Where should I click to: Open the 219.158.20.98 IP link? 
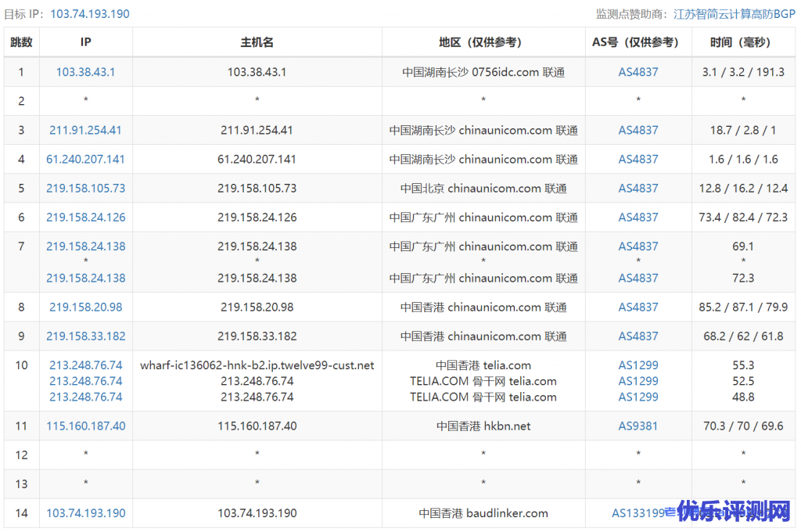click(x=85, y=307)
